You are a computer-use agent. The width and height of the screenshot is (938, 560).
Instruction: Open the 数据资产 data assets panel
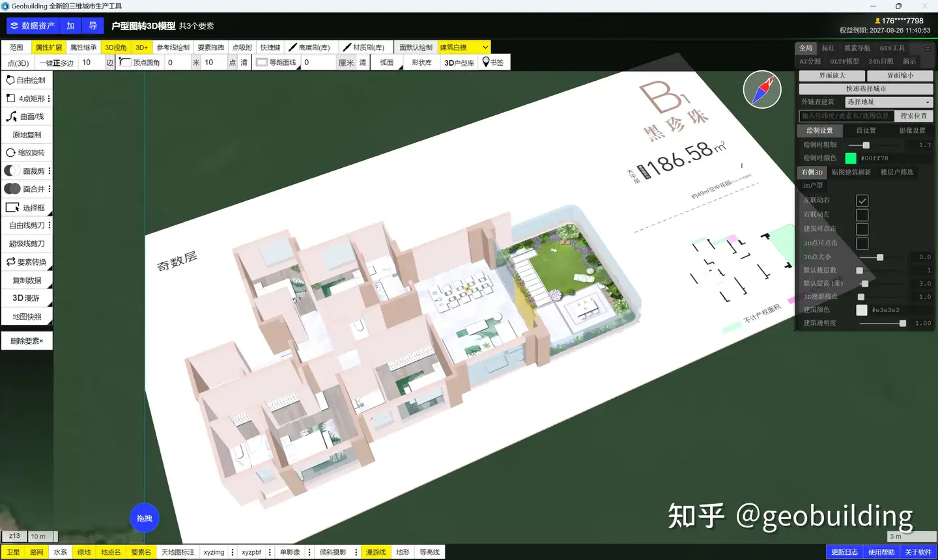pyautogui.click(x=33, y=26)
